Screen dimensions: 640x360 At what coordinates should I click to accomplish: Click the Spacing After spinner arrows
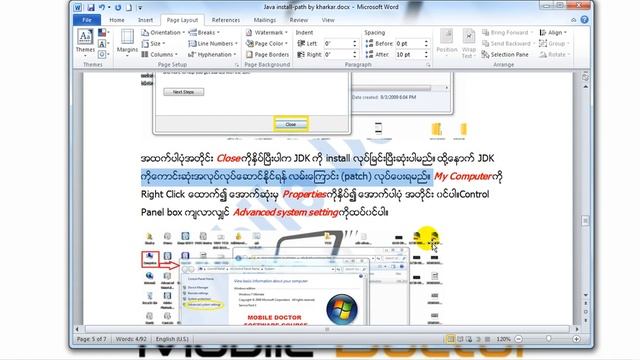427,54
